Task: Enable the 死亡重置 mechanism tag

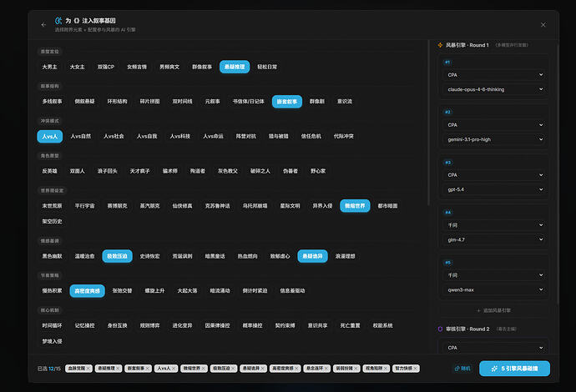Action: [350, 325]
